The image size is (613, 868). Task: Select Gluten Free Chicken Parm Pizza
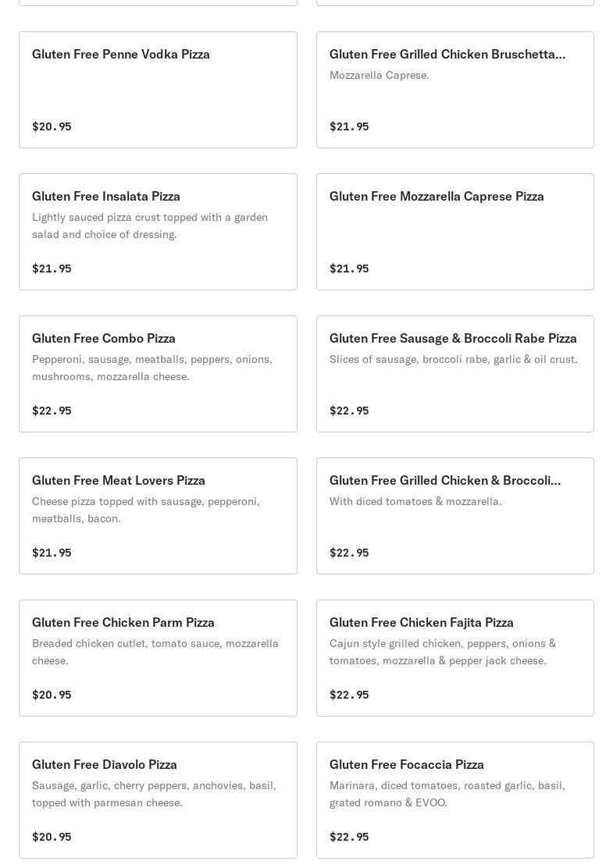tap(123, 623)
